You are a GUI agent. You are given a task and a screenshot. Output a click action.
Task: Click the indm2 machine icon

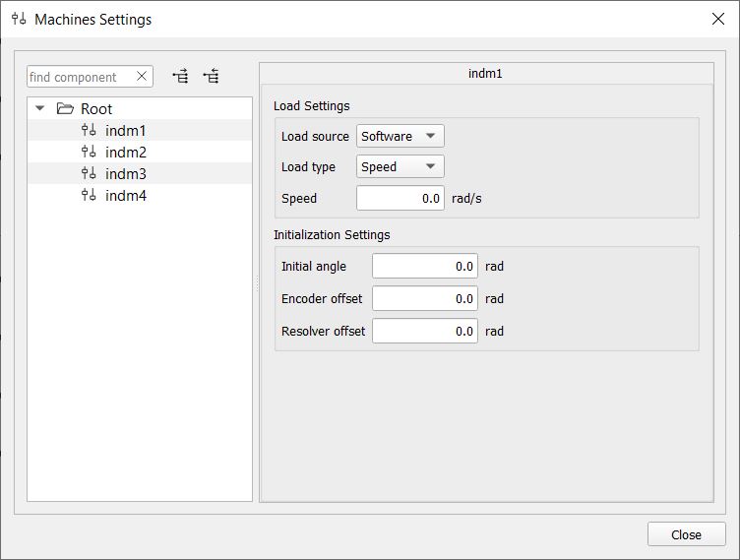pyautogui.click(x=89, y=153)
